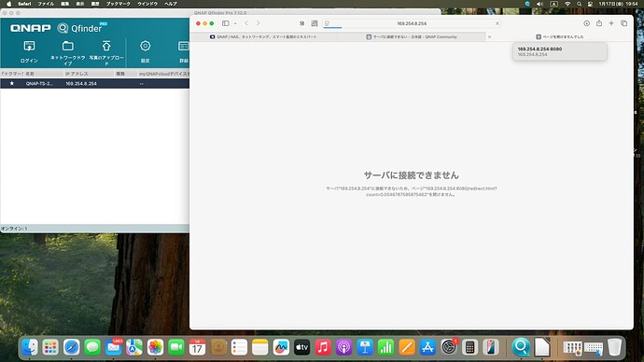Open the ウインドウ menu

pos(147,4)
